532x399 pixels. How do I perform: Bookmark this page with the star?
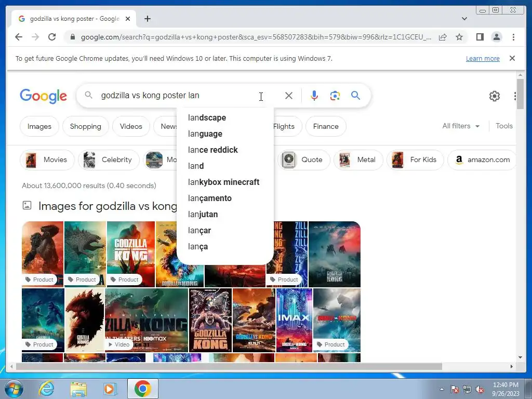coord(459,37)
